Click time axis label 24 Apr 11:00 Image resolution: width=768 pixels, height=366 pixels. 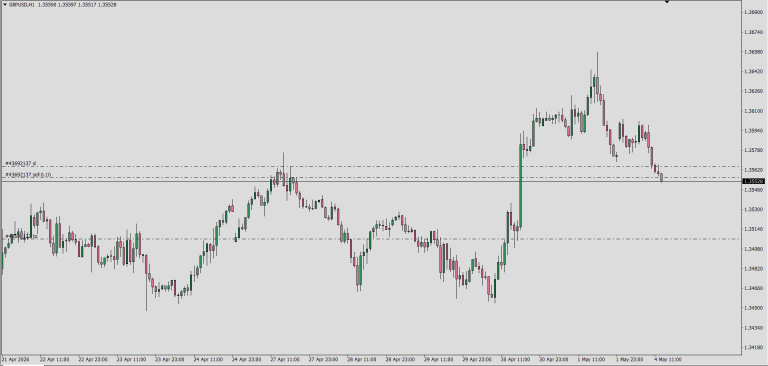coord(208,360)
